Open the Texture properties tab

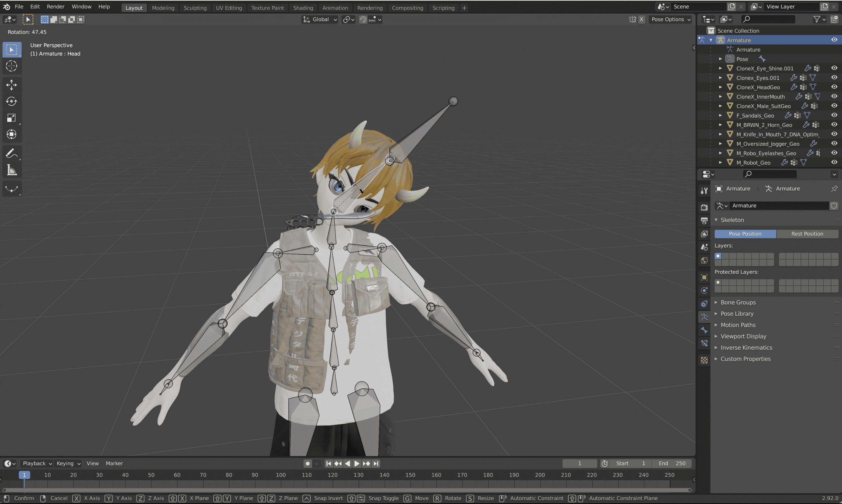pos(704,360)
